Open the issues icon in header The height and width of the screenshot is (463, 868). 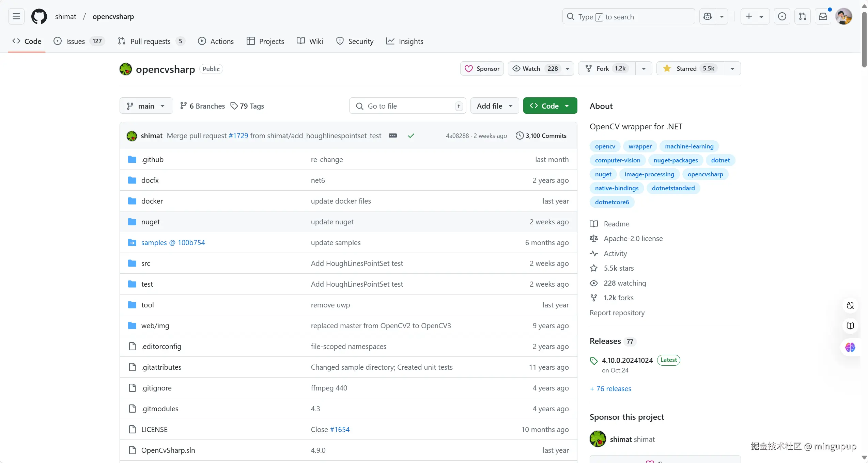point(782,16)
